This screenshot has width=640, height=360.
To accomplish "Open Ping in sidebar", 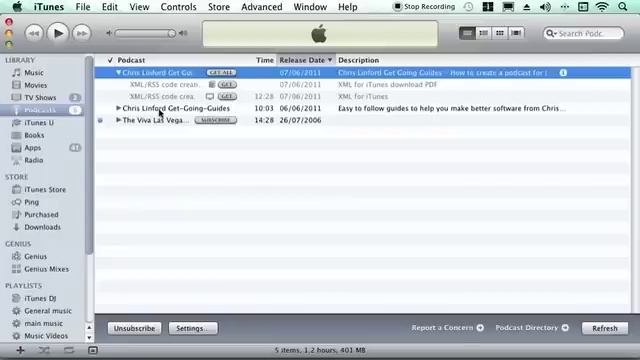I will pos(31,202).
